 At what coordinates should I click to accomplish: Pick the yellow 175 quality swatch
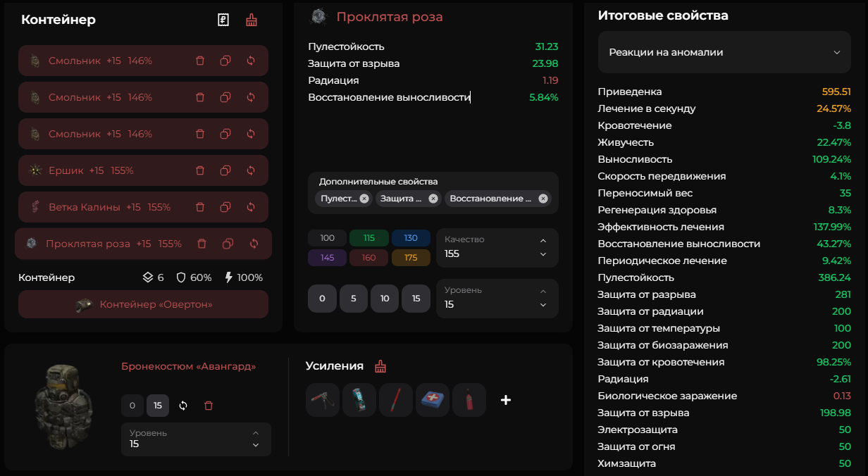point(410,258)
